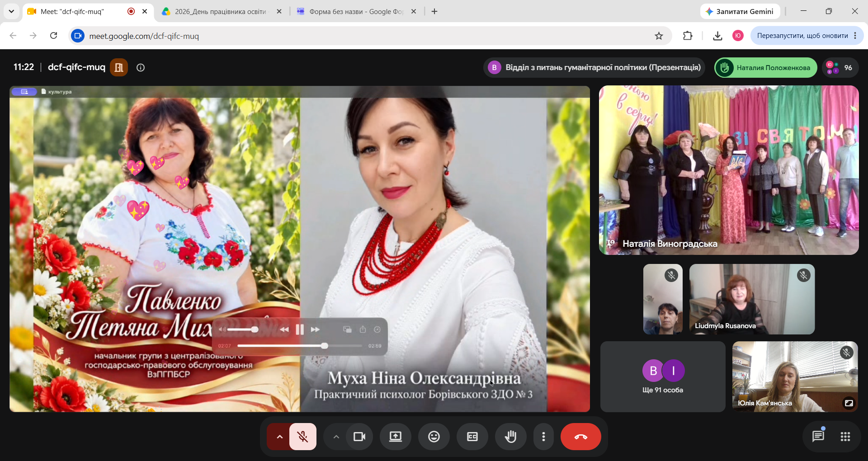Raise hand in the meeting
The width and height of the screenshot is (868, 461).
coord(511,437)
